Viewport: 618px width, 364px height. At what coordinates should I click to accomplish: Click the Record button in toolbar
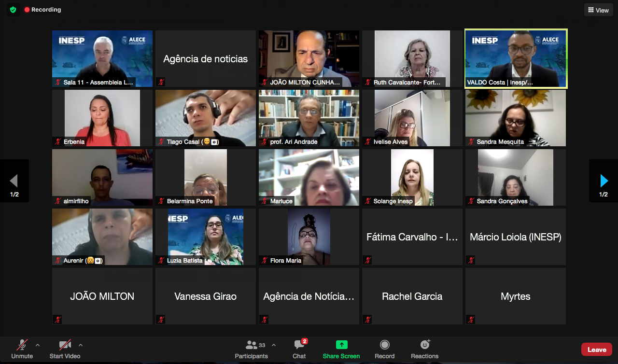point(384,350)
